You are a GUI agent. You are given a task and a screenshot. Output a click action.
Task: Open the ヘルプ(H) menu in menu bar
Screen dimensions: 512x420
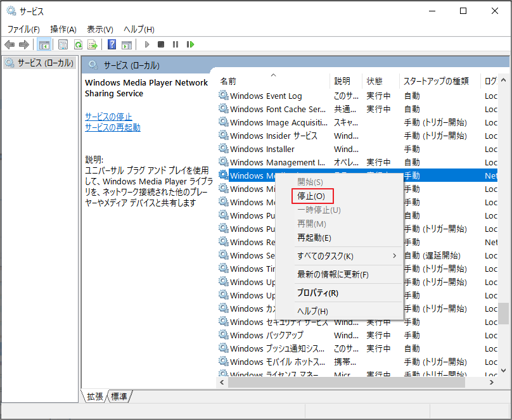[x=139, y=29]
